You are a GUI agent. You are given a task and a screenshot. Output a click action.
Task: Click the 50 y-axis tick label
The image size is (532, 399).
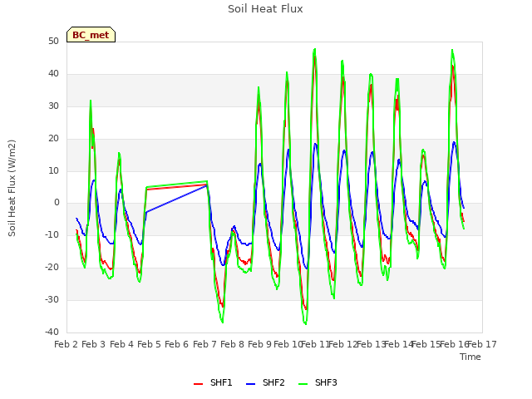(x=53, y=42)
